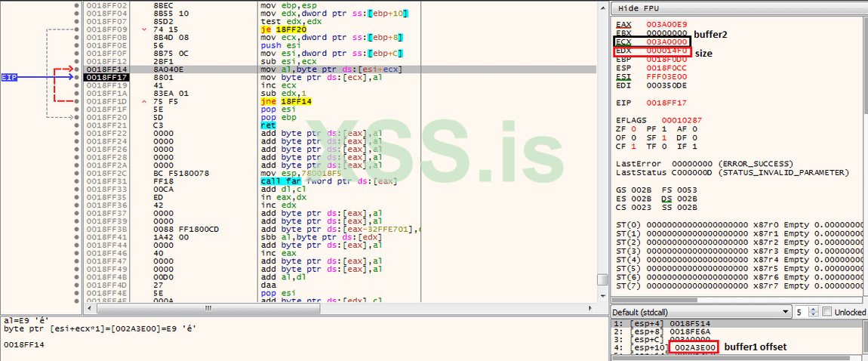Image resolution: width=868 pixels, height=361 pixels.
Task: Open the Default (stdcall) calling convention dropdown
Action: coord(700,312)
